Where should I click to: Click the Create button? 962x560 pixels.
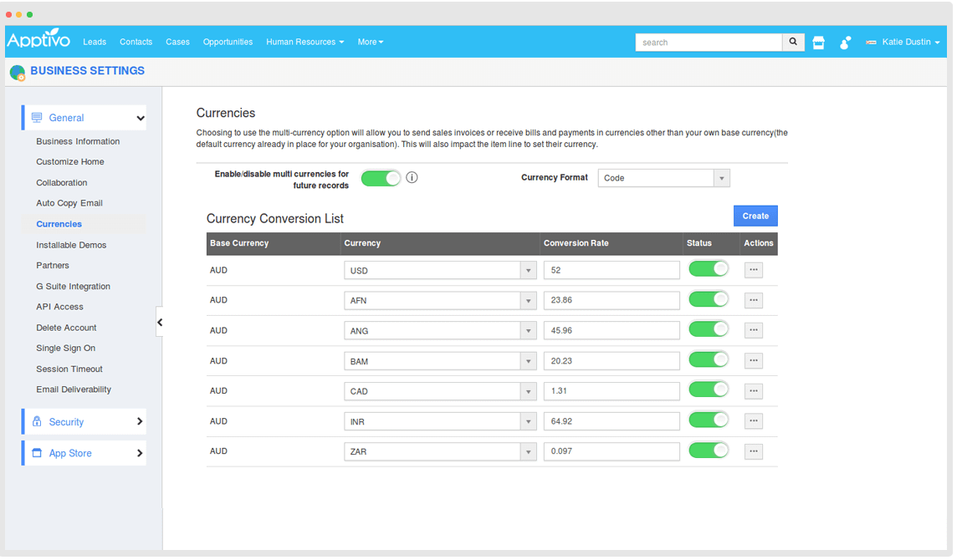755,216
